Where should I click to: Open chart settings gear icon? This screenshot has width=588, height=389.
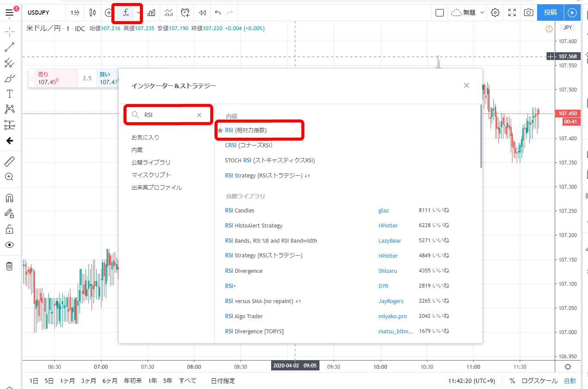pos(495,13)
